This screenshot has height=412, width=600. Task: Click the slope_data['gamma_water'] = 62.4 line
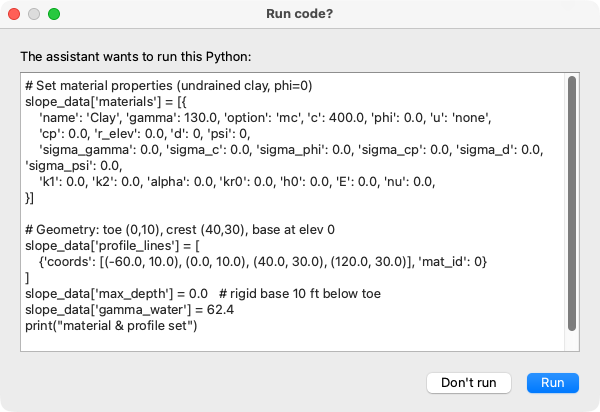pos(130,309)
